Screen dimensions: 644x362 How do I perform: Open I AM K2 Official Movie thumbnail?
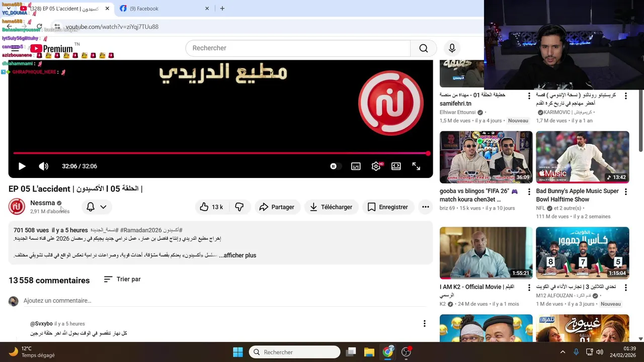486,253
